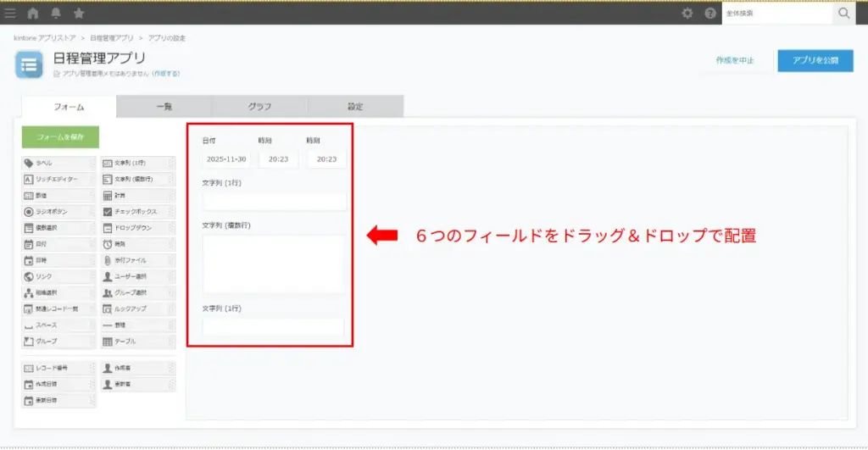868x450 pixels.
Task: Go to the portal home icon
Action: [x=33, y=14]
